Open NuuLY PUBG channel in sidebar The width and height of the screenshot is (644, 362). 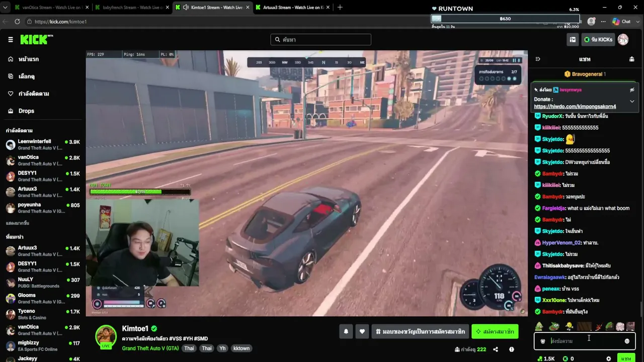pos(43,283)
